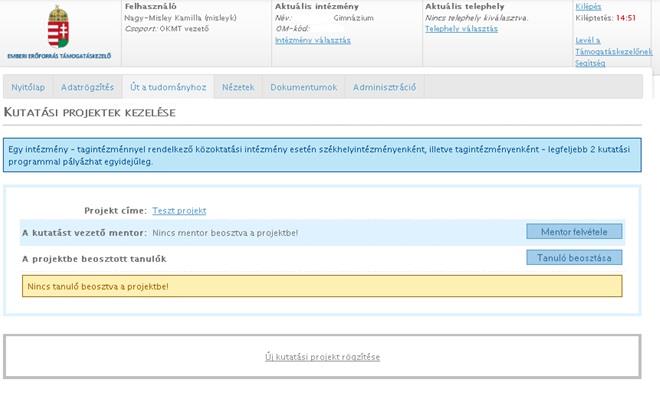This screenshot has width=660, height=395.
Task: Switch to the Adatrögzítés tab
Action: coord(88,87)
